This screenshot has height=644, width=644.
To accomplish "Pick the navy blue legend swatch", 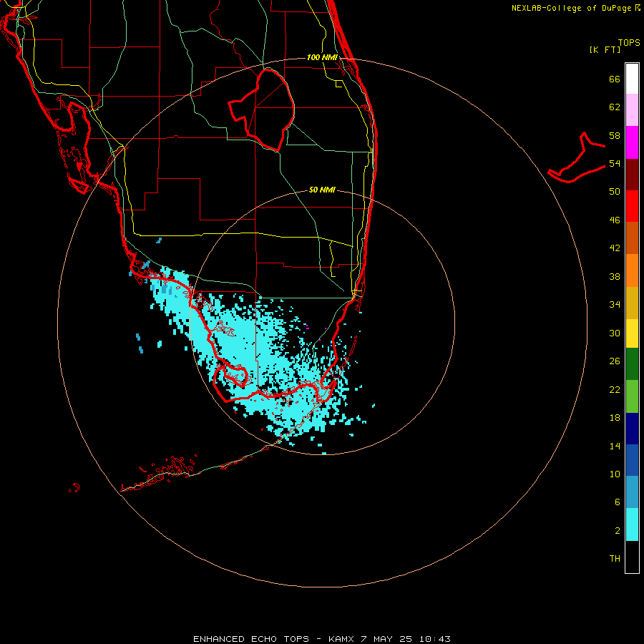I will point(632,429).
